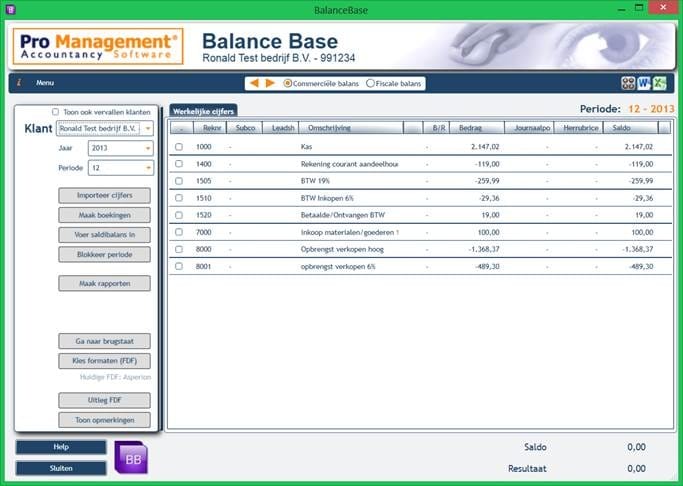Select Fiscale balans radio option

370,83
